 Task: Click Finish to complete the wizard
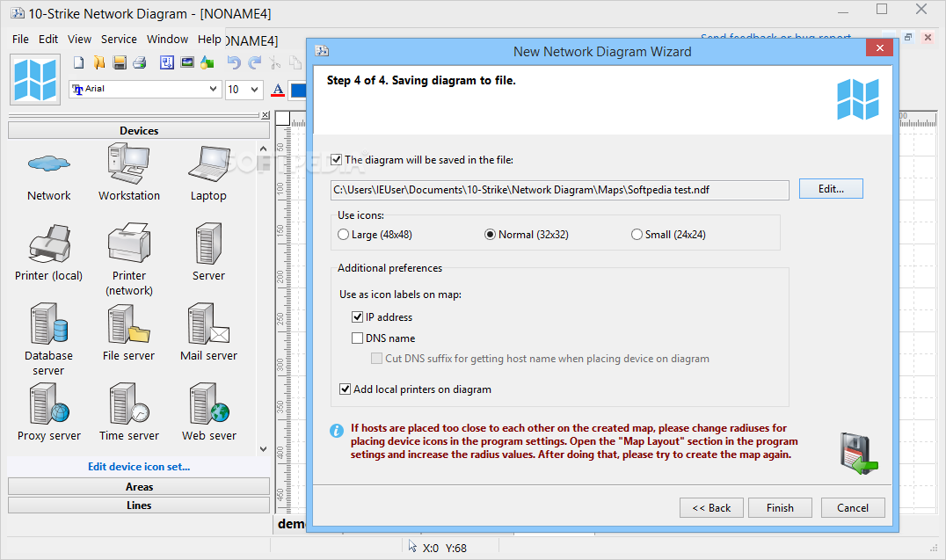point(780,508)
